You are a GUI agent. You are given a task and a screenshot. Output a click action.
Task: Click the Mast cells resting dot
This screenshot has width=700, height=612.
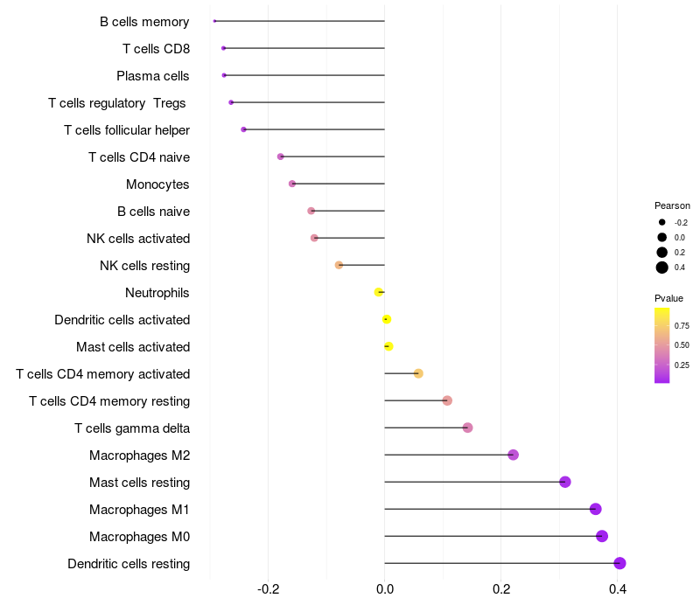[565, 482]
